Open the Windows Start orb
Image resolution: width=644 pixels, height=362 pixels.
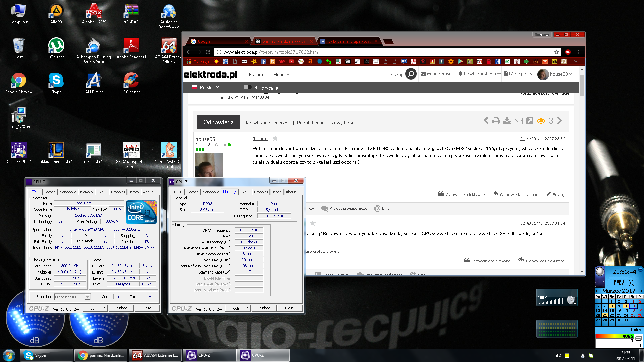pyautogui.click(x=9, y=355)
